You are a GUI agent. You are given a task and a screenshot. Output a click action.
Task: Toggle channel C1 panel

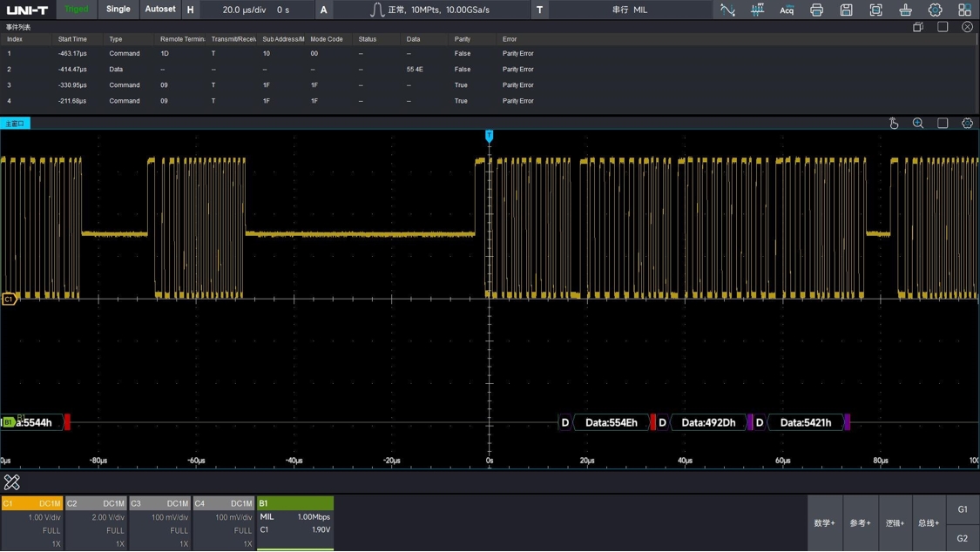(32, 523)
